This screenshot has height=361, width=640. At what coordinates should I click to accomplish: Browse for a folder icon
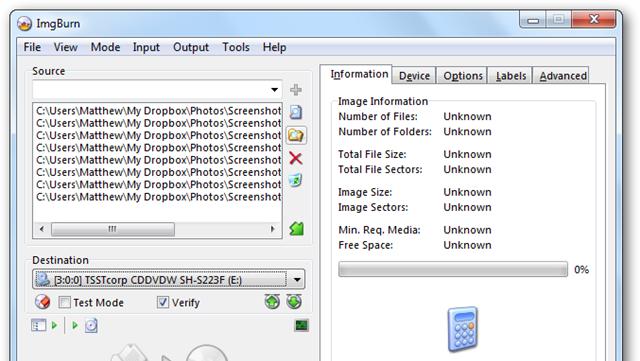point(296,135)
